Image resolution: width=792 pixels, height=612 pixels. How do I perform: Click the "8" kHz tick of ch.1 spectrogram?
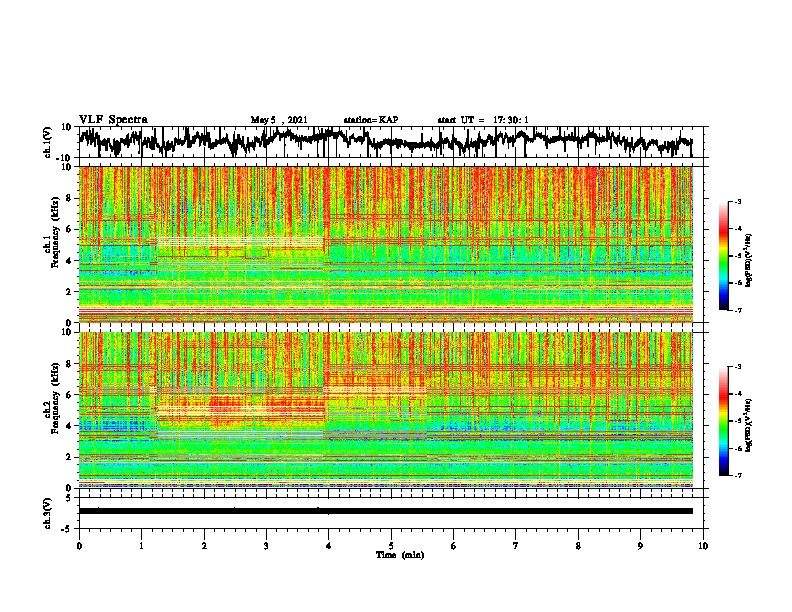69,198
